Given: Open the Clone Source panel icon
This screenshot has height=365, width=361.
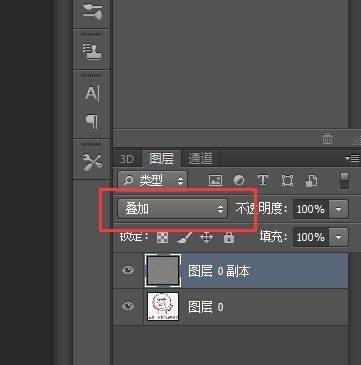Looking at the screenshot, I should (x=92, y=52).
